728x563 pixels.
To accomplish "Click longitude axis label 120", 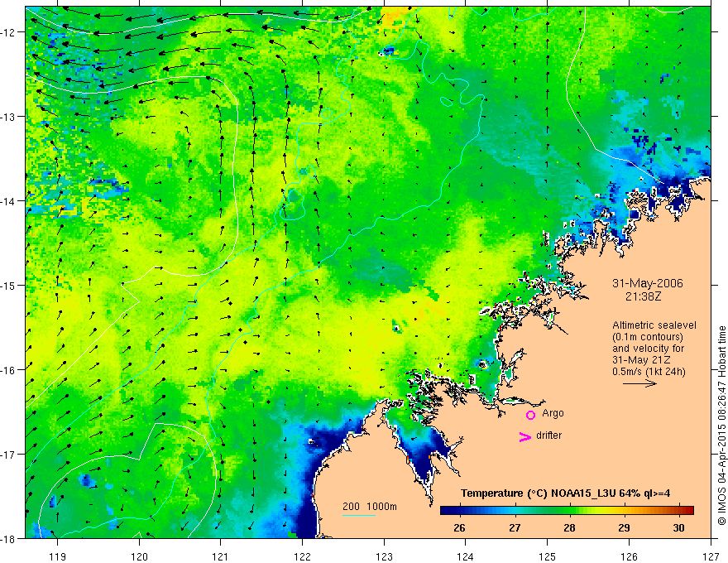I will 139,556.
